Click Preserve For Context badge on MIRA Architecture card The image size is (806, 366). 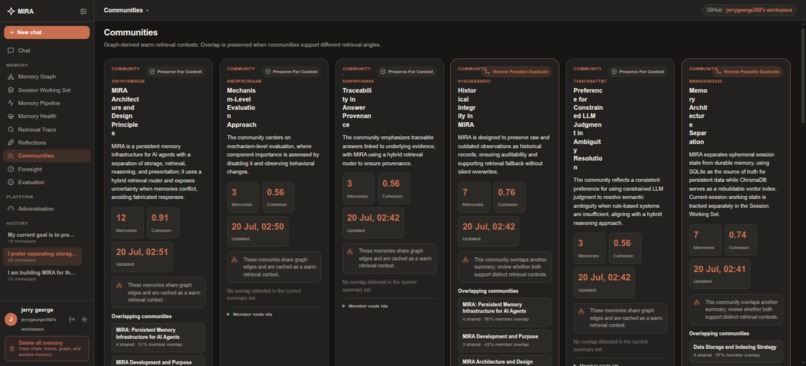pyautogui.click(x=176, y=71)
